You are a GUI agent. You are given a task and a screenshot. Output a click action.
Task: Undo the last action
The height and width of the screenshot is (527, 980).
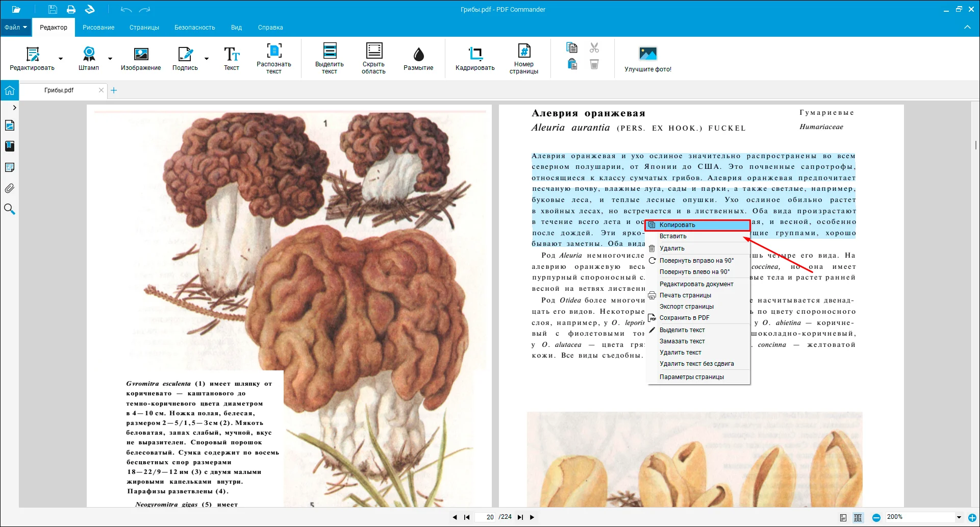click(x=126, y=9)
